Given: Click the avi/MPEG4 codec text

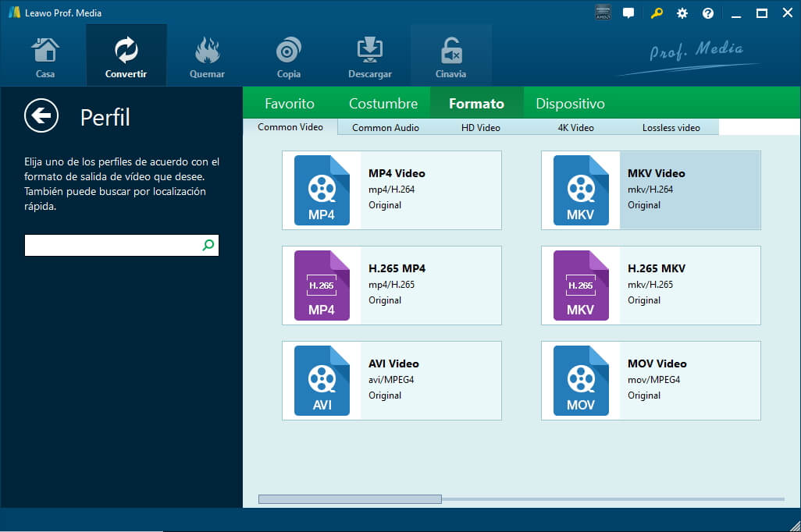Looking at the screenshot, I should 391,380.
